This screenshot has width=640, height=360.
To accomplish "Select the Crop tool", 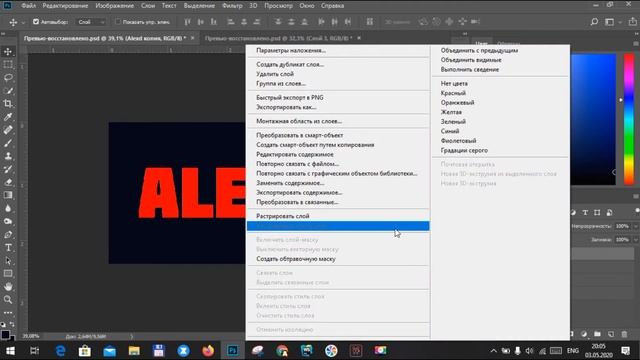I will pos(8,104).
